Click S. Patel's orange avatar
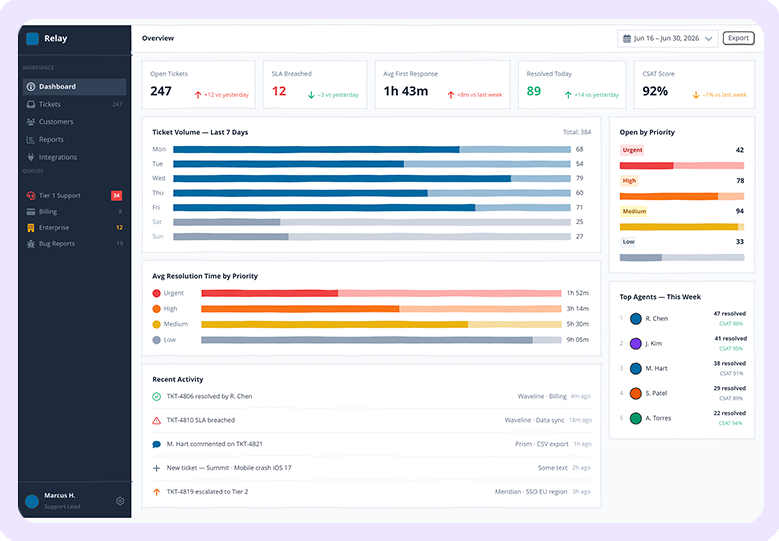Viewport: 779px width, 541px height. 635,393
